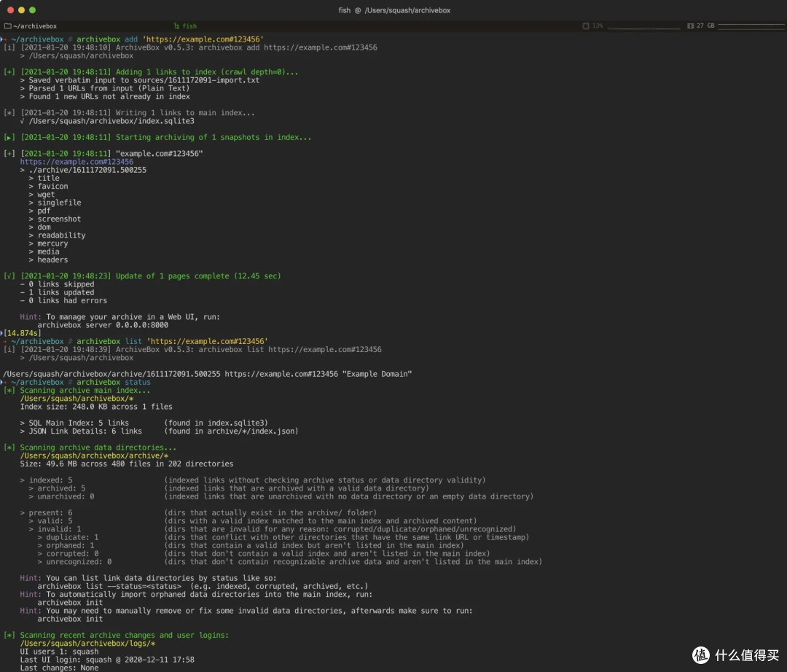The image size is (787, 672).
Task: Click 'archivebox server 0.0.0.0:8000' command text
Action: [x=103, y=325]
